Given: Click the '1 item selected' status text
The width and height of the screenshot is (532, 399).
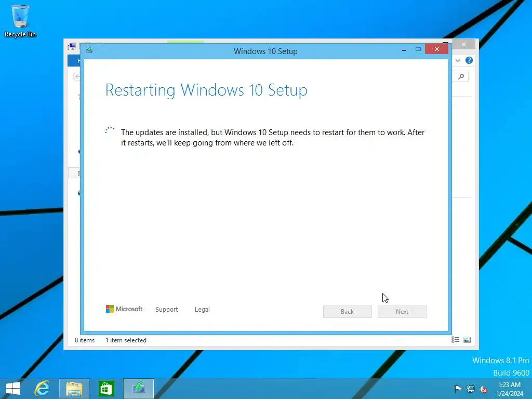Looking at the screenshot, I should coord(126,340).
